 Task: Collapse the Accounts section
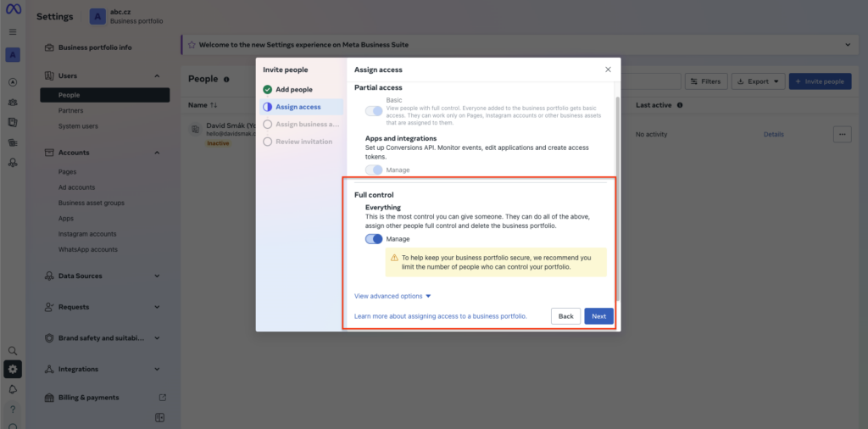click(157, 153)
